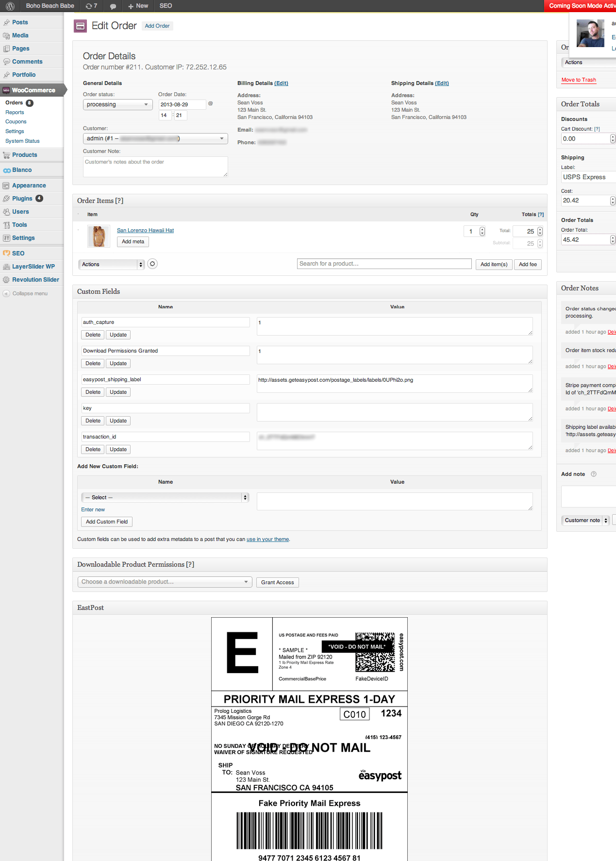Click the Posts pin icon in sidebar
This screenshot has height=861, width=616.
6,22
